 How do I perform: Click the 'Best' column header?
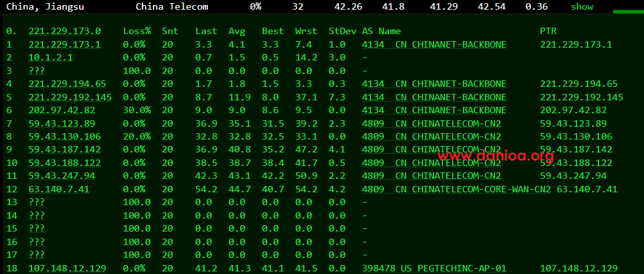pos(273,32)
